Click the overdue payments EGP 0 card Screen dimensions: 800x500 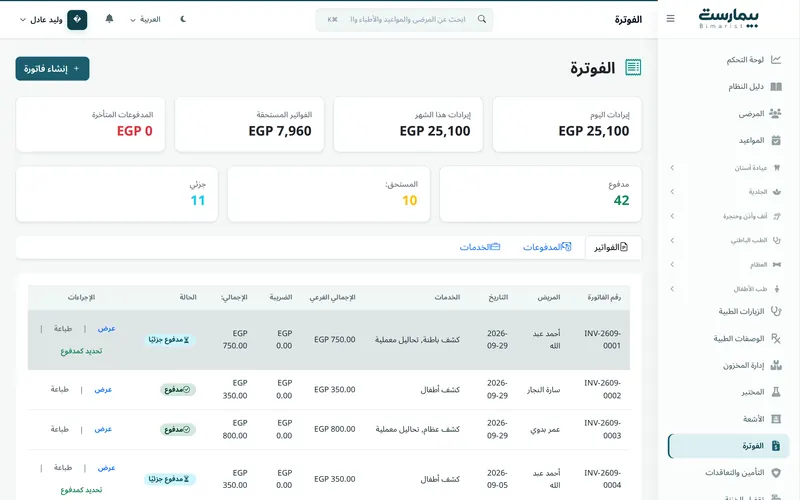click(90, 124)
